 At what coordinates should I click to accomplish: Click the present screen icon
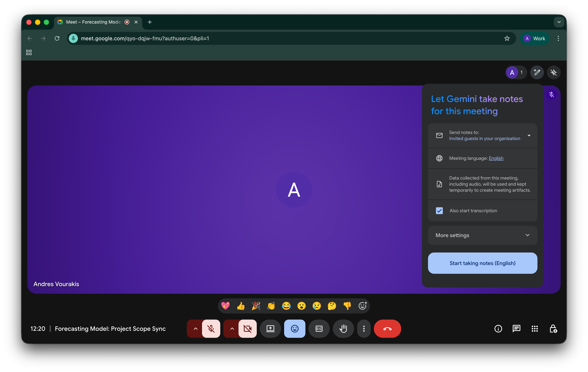pos(270,328)
